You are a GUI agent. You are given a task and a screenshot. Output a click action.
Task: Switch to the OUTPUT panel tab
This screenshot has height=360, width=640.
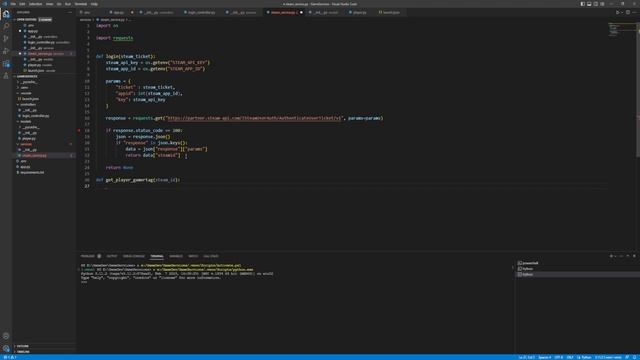(x=112, y=256)
